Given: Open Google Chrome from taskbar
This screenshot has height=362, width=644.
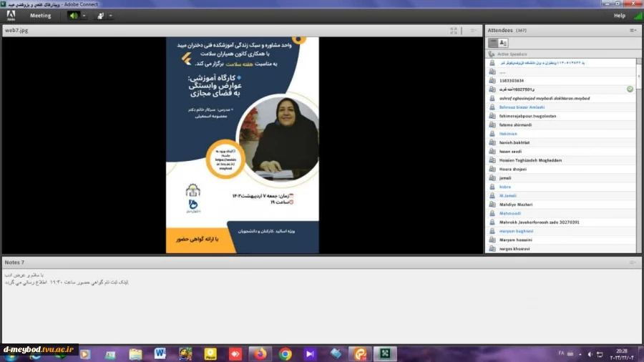Looking at the screenshot, I should tap(285, 353).
